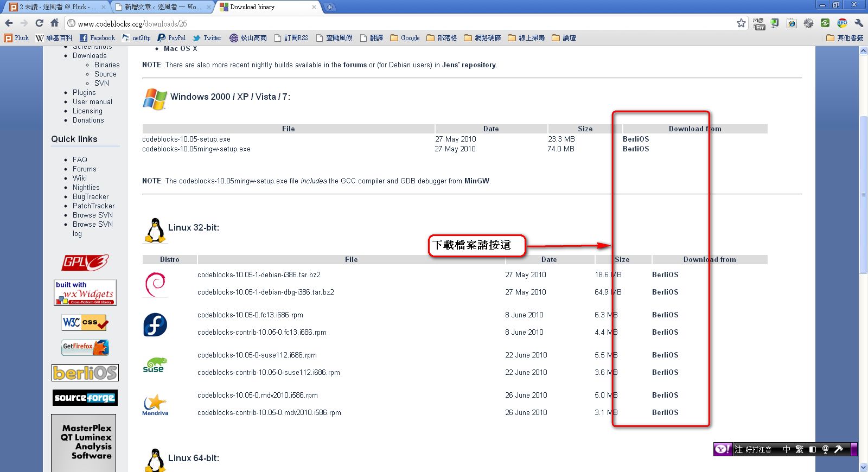
Task: Open the Donations sidebar menu item
Action: click(x=88, y=120)
